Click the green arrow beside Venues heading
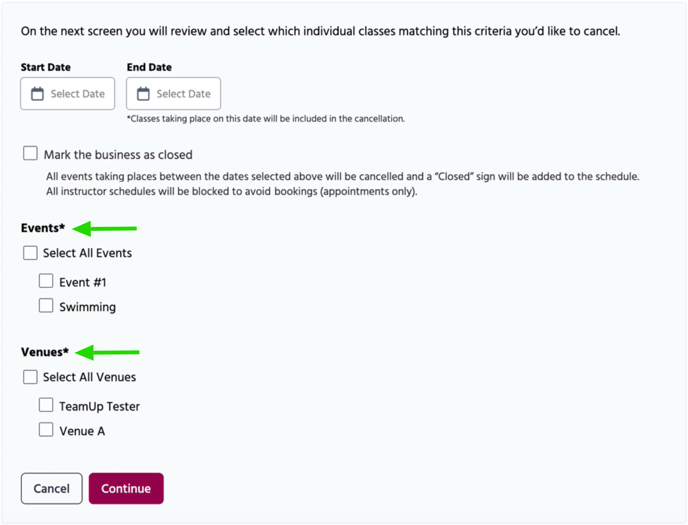This screenshot has width=688, height=525. pos(109,352)
